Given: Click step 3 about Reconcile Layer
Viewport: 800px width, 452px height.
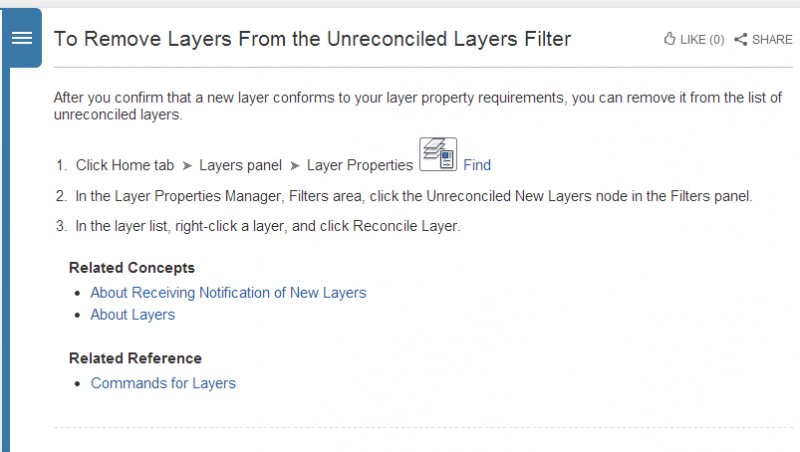Looking at the screenshot, I should 258,226.
